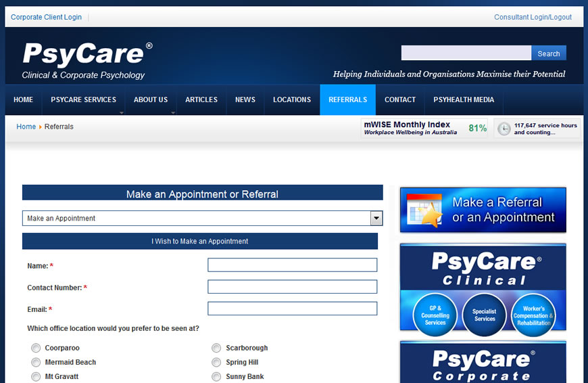Open the Make an Appointment dropdown

pos(203,218)
